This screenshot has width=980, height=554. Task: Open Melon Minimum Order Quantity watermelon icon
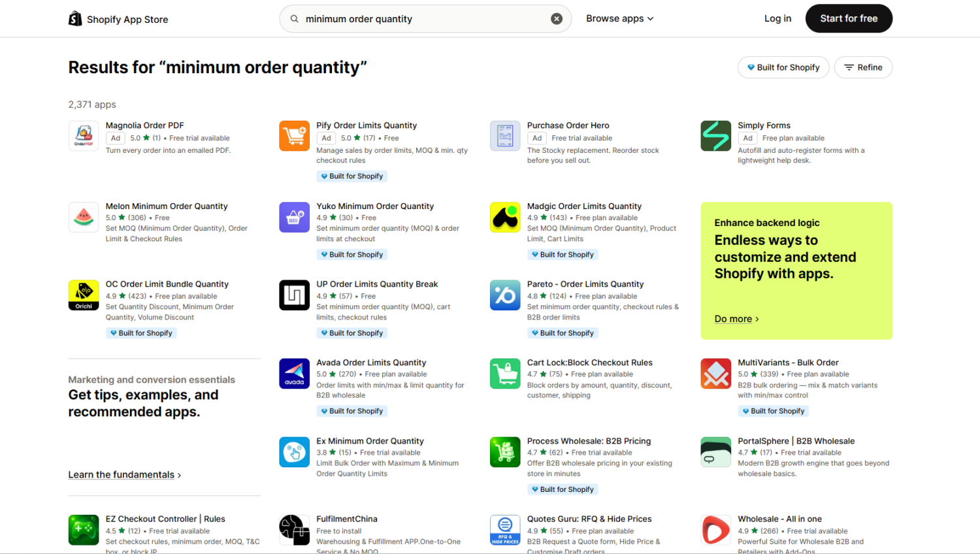point(84,217)
